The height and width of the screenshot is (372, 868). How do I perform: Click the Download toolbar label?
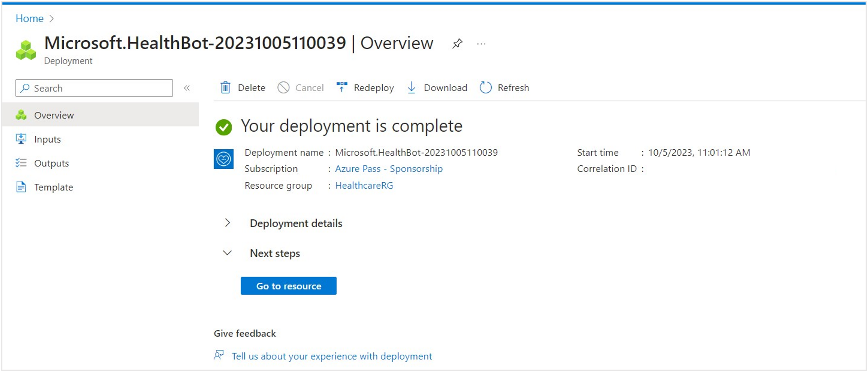point(445,88)
